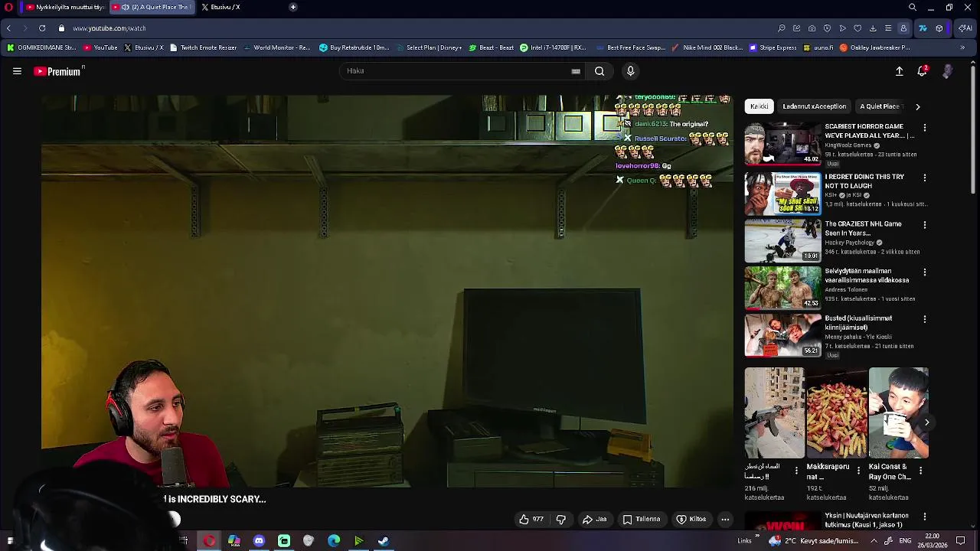Start voice search with microphone icon

pyautogui.click(x=630, y=71)
